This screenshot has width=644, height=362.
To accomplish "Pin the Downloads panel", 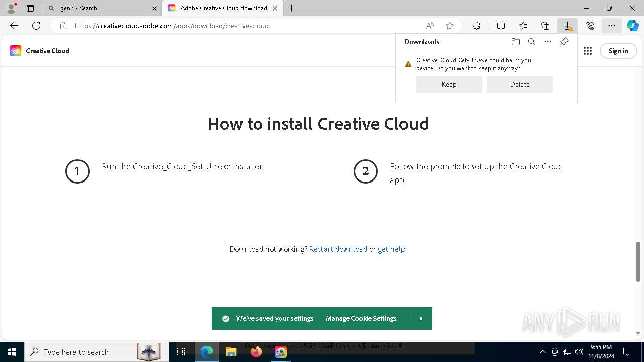I will coord(564,42).
